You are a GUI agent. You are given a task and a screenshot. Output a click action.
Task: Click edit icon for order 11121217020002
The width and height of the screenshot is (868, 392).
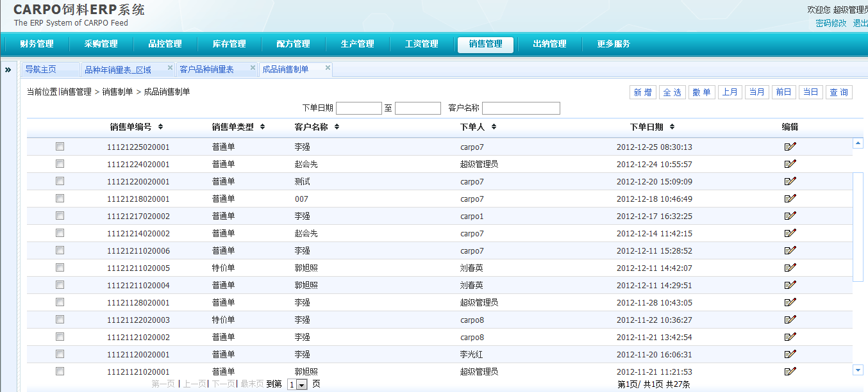(x=790, y=216)
